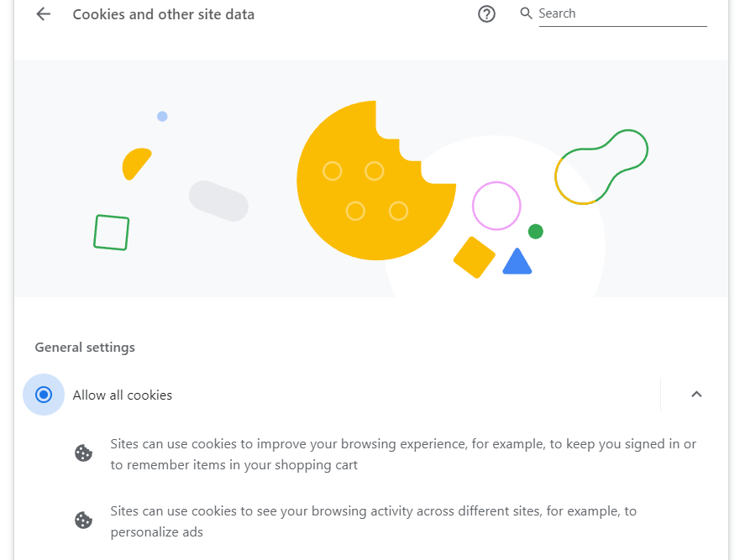Click the cookie icon beside browsing experience text
The image size is (740, 560).
tap(83, 453)
